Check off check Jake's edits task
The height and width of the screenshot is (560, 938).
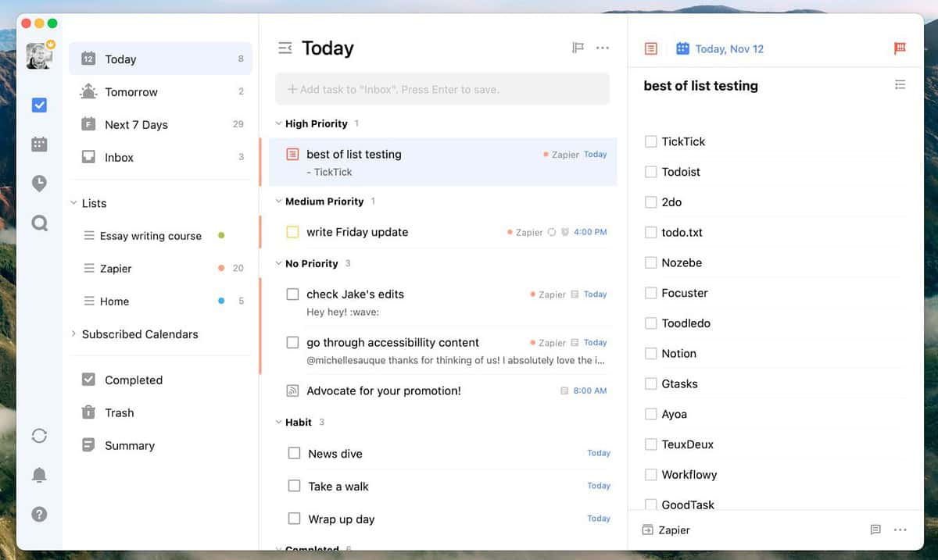292,294
